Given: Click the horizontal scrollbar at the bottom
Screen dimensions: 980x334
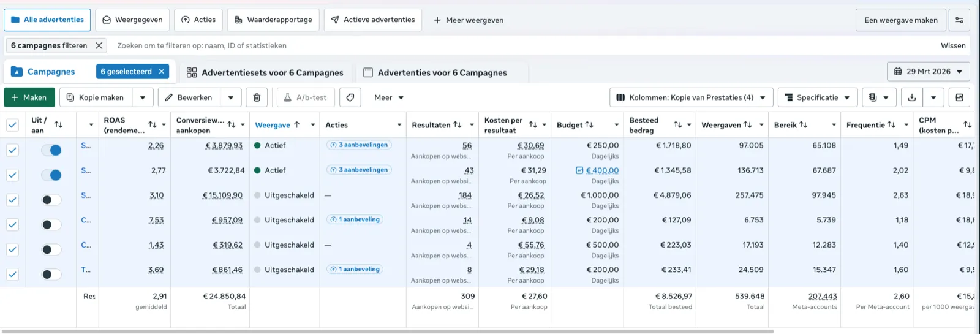Looking at the screenshot, I should click(x=387, y=332).
